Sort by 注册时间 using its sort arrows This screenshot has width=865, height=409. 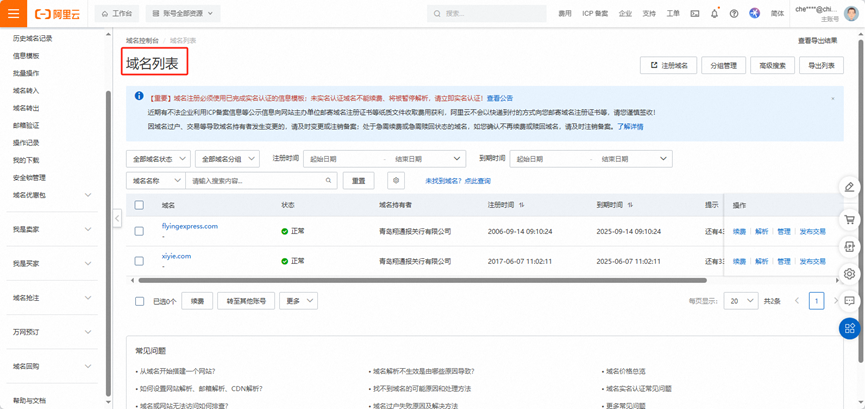pos(521,205)
